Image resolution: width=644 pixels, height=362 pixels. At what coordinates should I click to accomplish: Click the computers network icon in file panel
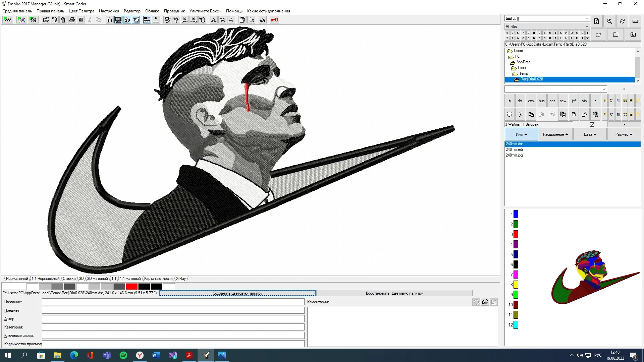595,114
